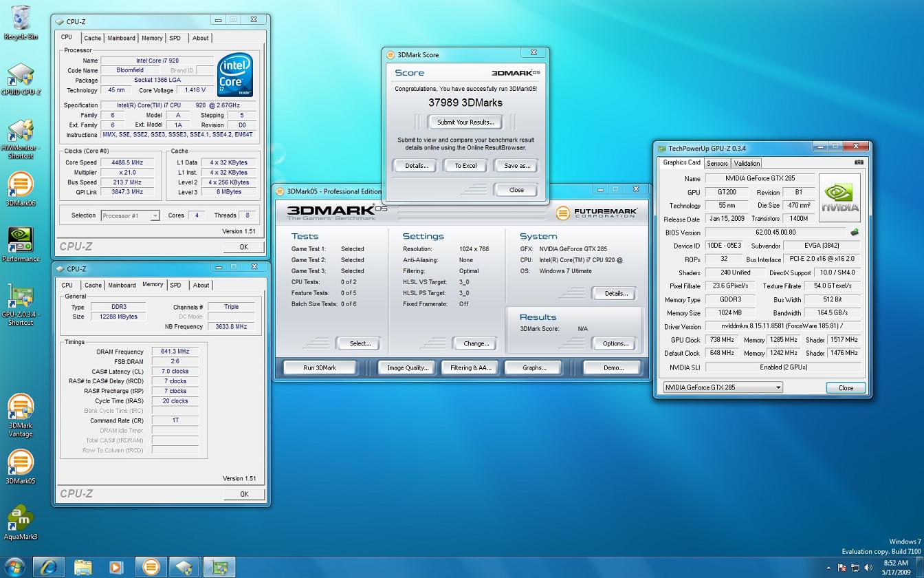Image resolution: width=924 pixels, height=578 pixels.
Task: Launch Internet Explorer from the taskbar
Action: (x=49, y=567)
